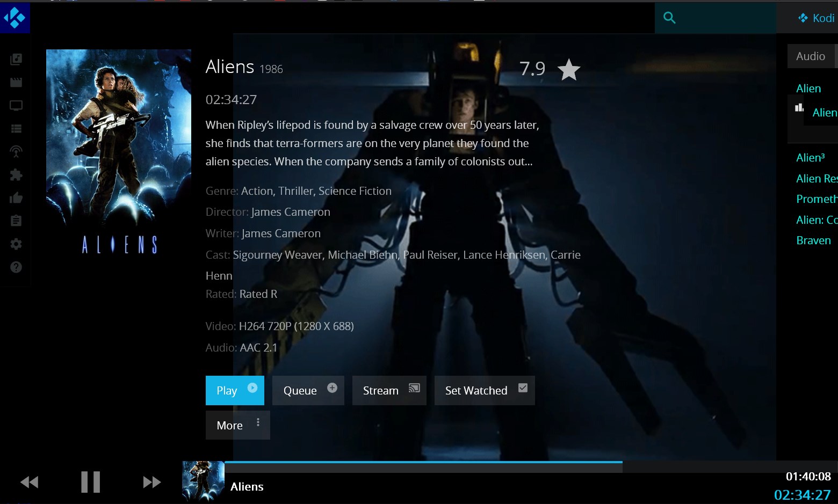Queue the Aliens movie
Screen dimensions: 838x504
pos(308,390)
